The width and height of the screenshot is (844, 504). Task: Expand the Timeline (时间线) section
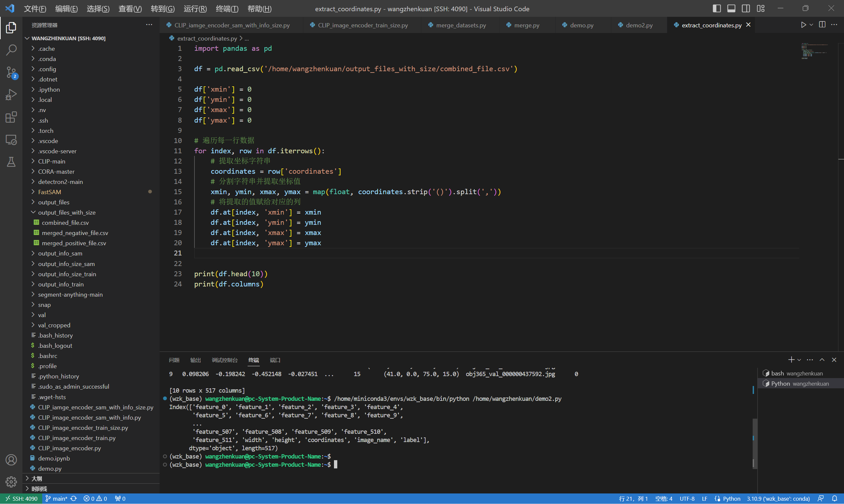coord(91,489)
